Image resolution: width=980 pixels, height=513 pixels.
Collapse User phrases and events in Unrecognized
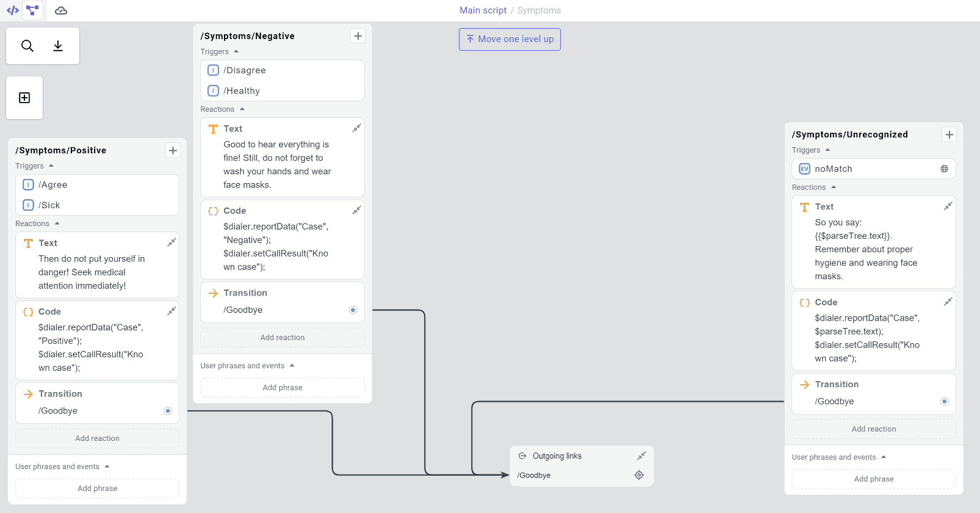(884, 457)
